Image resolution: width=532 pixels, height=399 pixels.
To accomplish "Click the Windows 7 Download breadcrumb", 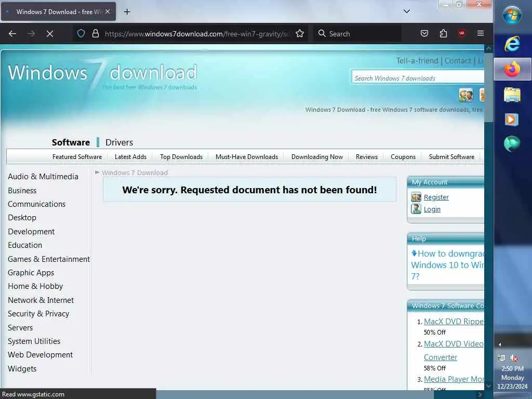I will pos(135,172).
